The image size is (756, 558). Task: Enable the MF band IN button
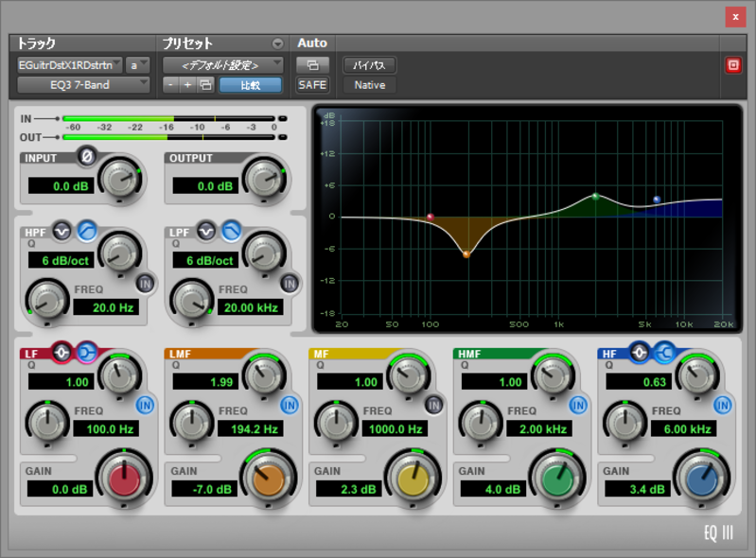433,405
